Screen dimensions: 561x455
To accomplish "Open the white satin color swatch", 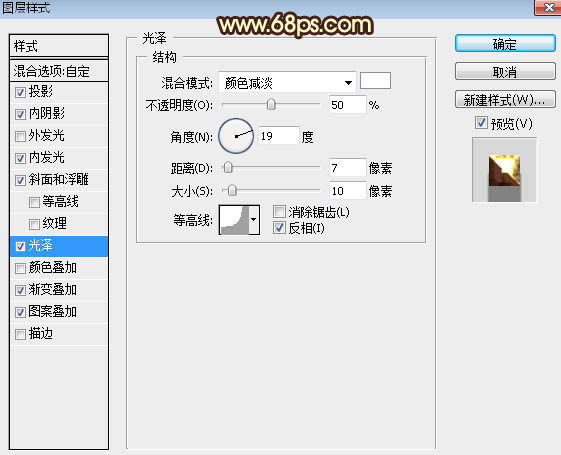I will click(375, 80).
